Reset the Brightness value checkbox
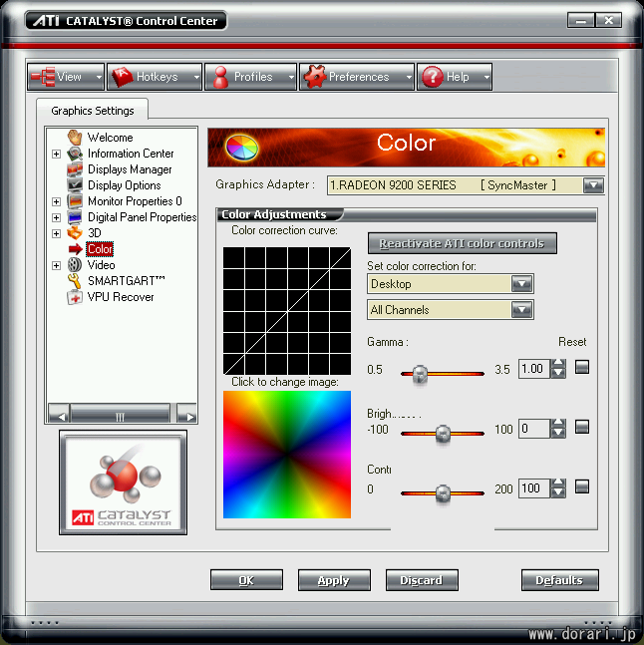Viewport: 644px width, 645px height. (x=582, y=427)
